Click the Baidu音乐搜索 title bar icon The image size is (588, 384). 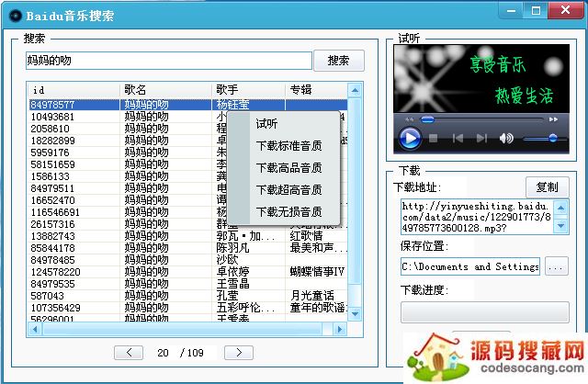tap(16, 16)
